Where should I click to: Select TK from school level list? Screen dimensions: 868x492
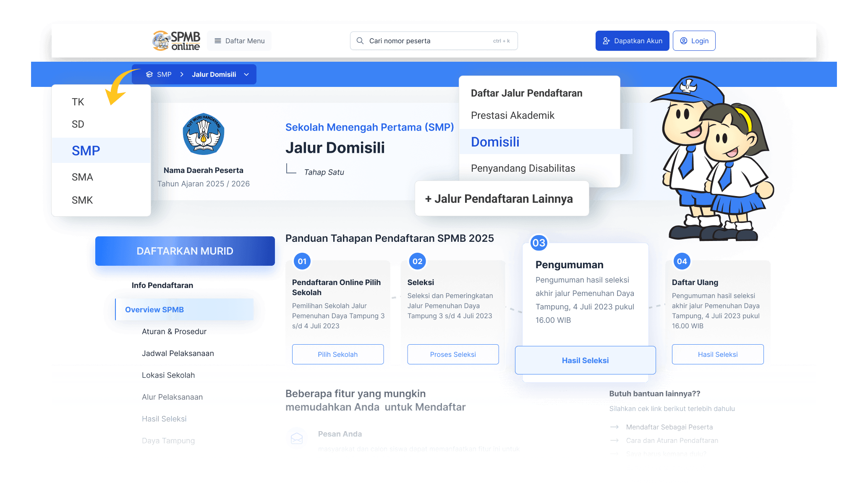pyautogui.click(x=78, y=102)
